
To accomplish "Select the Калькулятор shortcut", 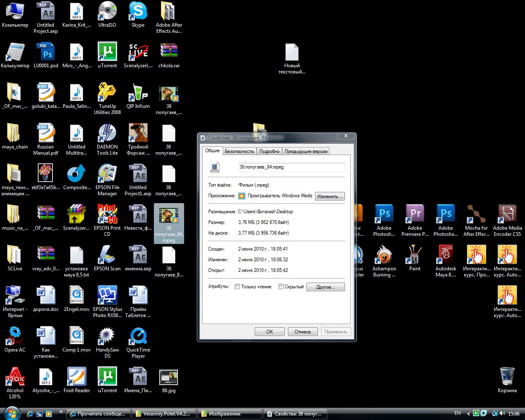I will click(x=15, y=55).
